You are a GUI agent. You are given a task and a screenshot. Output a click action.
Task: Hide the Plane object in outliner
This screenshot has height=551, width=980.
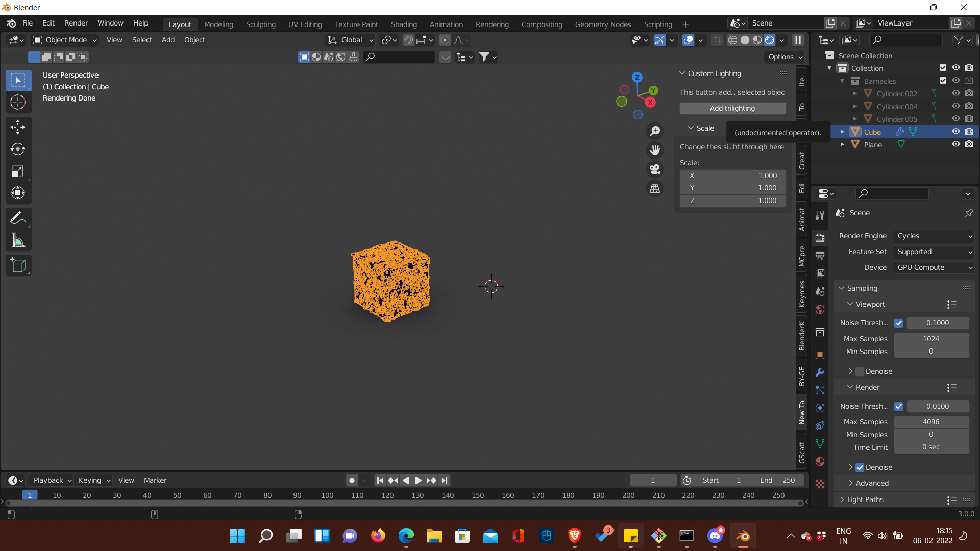955,144
